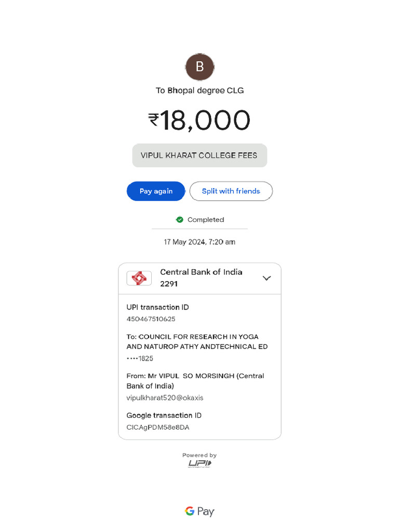Click the Google G logo at bottom

tap(190, 511)
